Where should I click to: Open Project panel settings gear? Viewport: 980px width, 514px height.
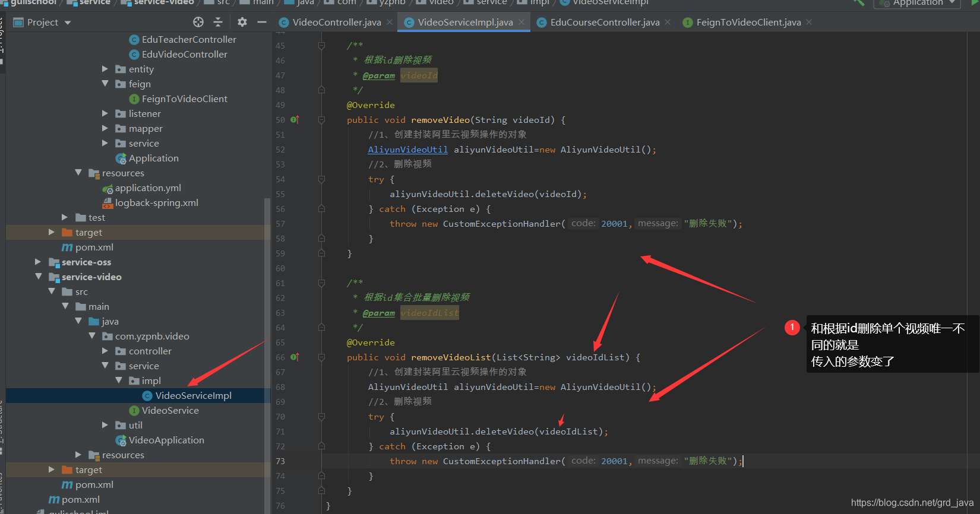pos(242,22)
